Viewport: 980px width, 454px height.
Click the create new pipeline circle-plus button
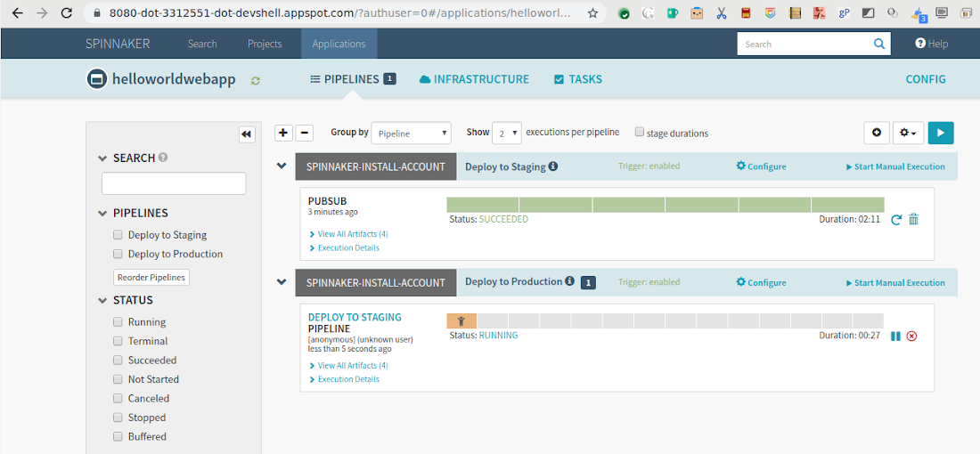(x=877, y=133)
